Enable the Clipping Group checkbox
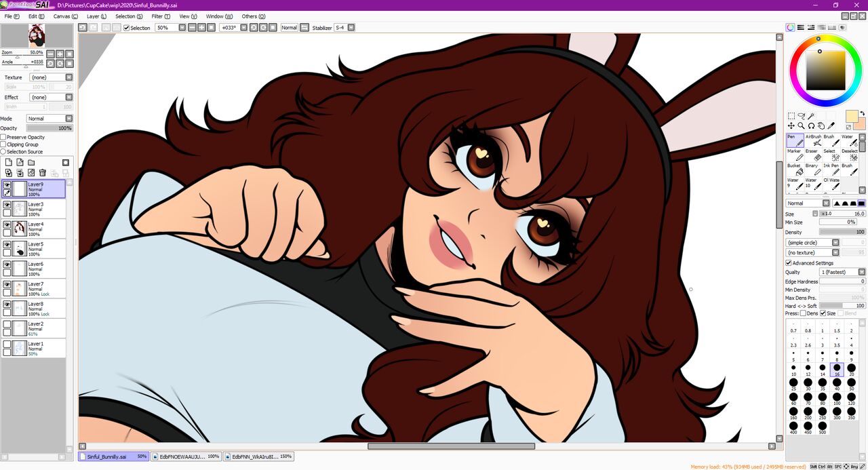 (3, 144)
